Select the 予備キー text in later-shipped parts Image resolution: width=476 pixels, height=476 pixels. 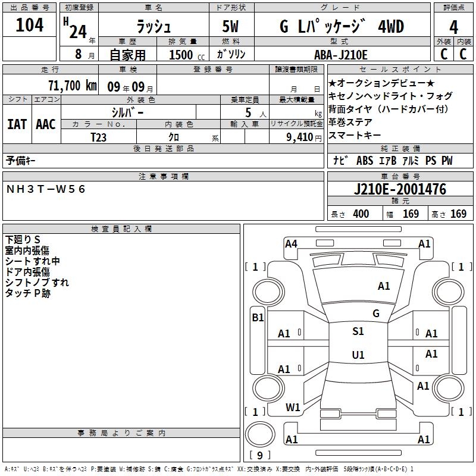[x=21, y=161]
